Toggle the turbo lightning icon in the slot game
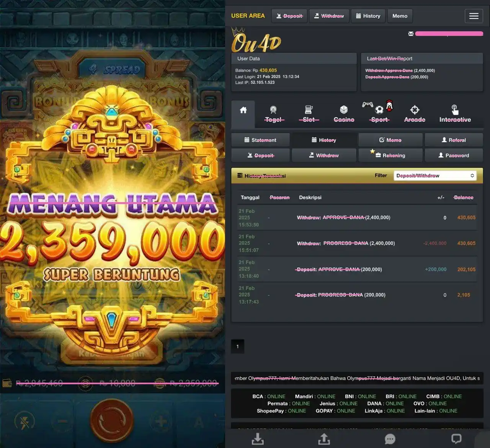 (x=24, y=422)
